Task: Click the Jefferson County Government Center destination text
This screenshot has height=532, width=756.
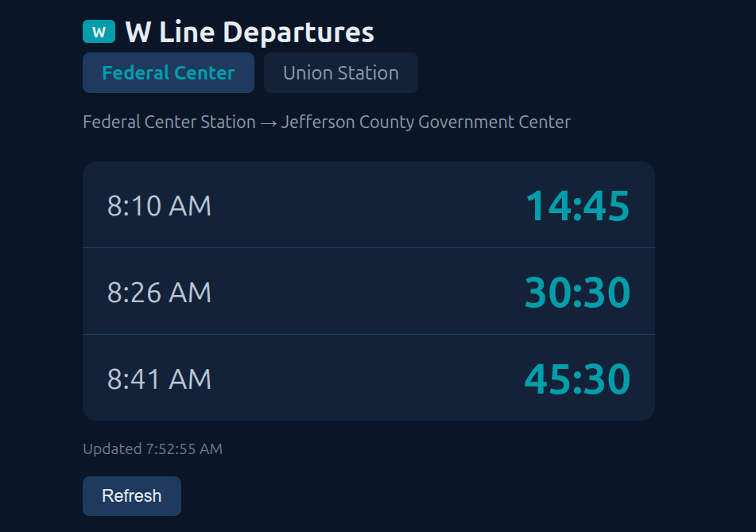Action: [425, 122]
